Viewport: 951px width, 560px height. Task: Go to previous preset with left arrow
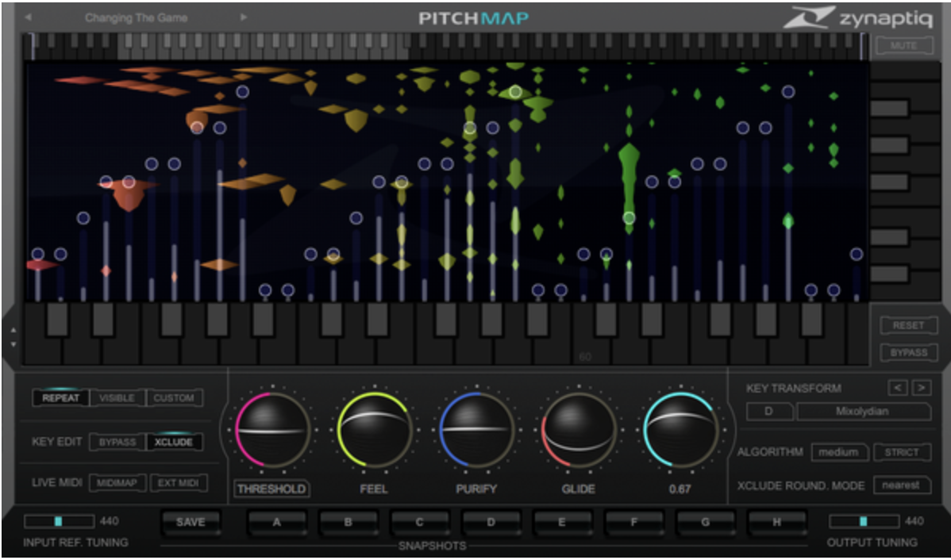29,17
